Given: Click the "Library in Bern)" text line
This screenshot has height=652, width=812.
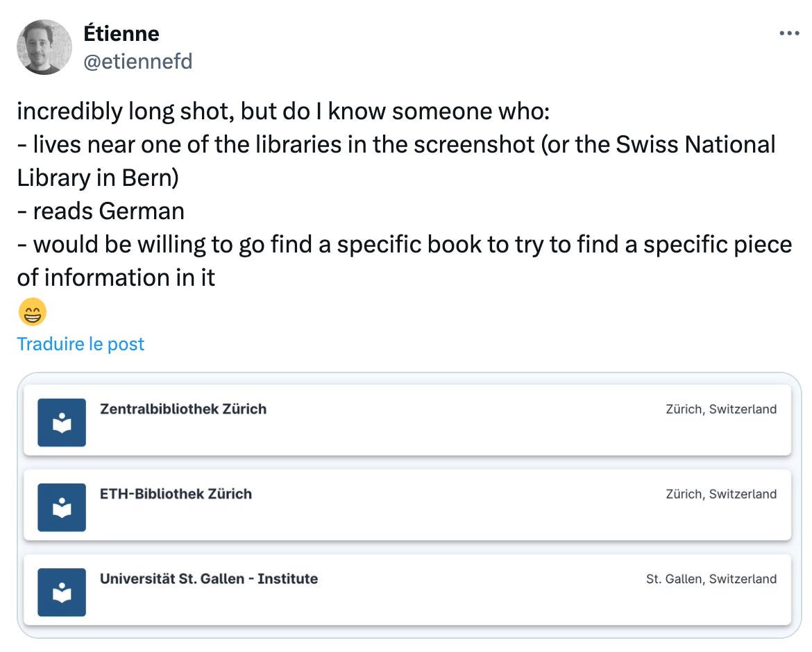Looking at the screenshot, I should click(98, 178).
